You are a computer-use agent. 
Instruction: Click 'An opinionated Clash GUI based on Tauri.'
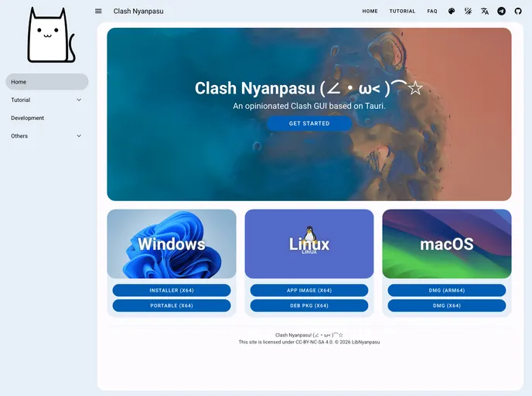pos(309,106)
